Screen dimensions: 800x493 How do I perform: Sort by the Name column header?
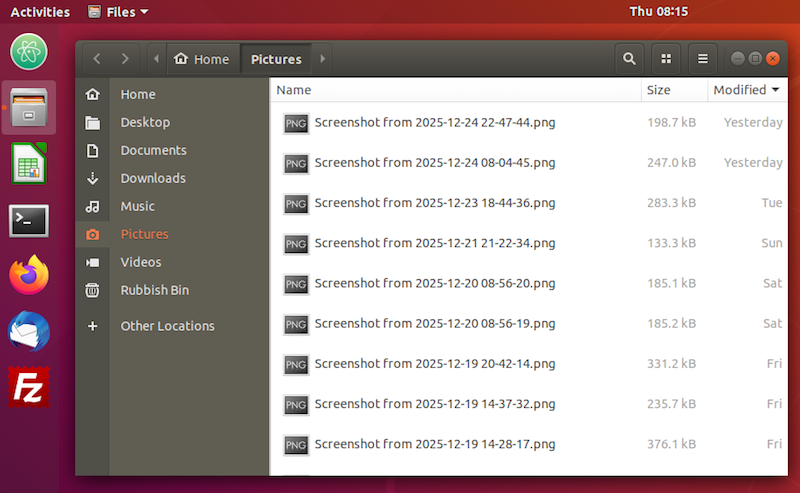click(455, 90)
